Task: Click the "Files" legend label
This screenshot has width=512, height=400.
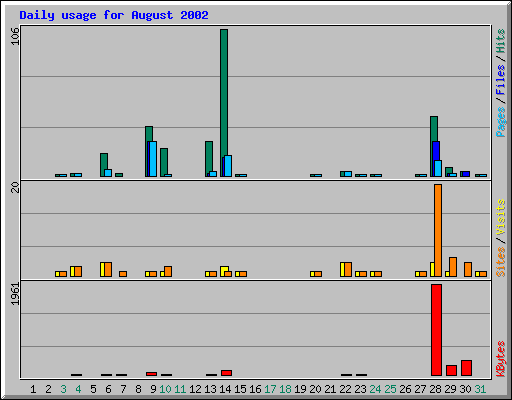Action: [501, 79]
